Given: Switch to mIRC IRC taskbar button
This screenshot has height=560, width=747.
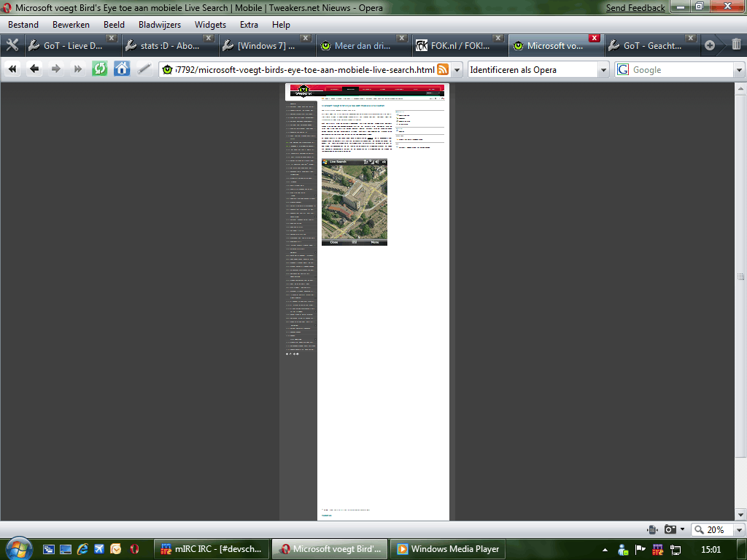Looking at the screenshot, I should tap(212, 549).
